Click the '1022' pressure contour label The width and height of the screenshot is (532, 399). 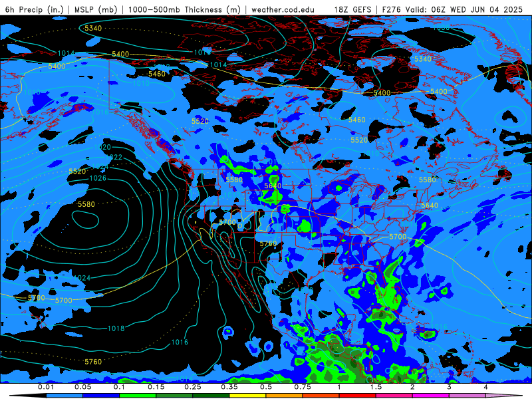click(114, 157)
